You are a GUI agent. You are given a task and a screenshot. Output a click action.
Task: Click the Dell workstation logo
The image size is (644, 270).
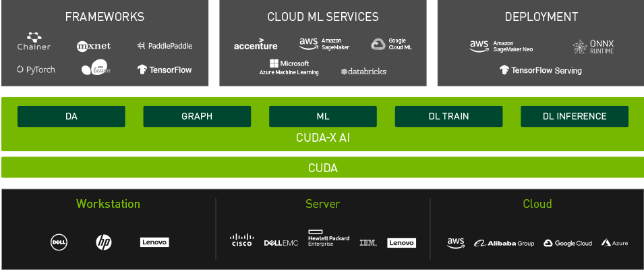point(59,242)
